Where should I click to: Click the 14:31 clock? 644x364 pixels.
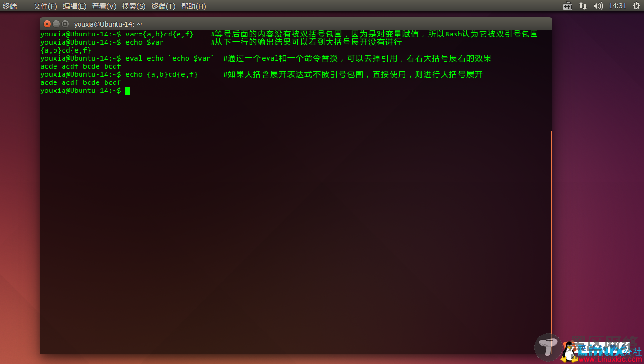click(617, 6)
